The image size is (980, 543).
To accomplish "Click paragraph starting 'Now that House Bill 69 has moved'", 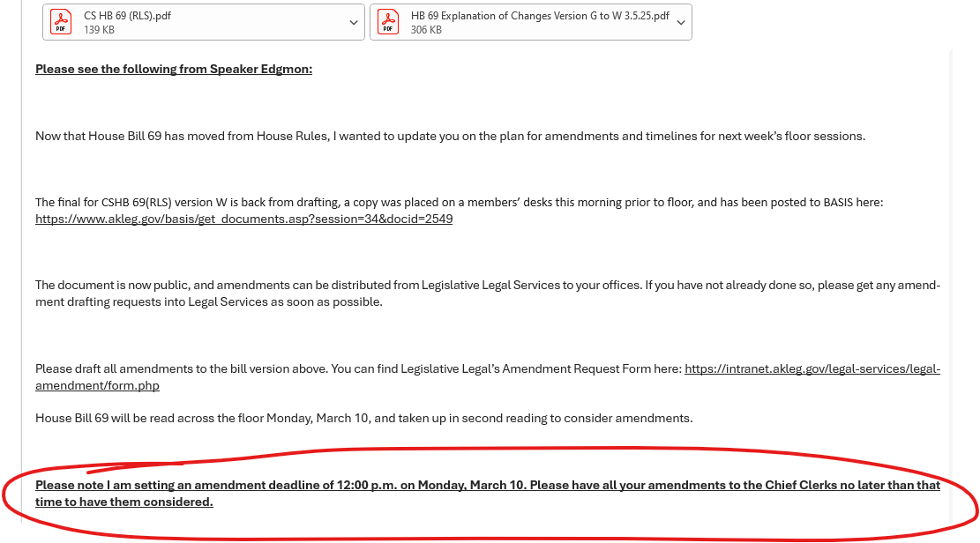I will (450, 137).
